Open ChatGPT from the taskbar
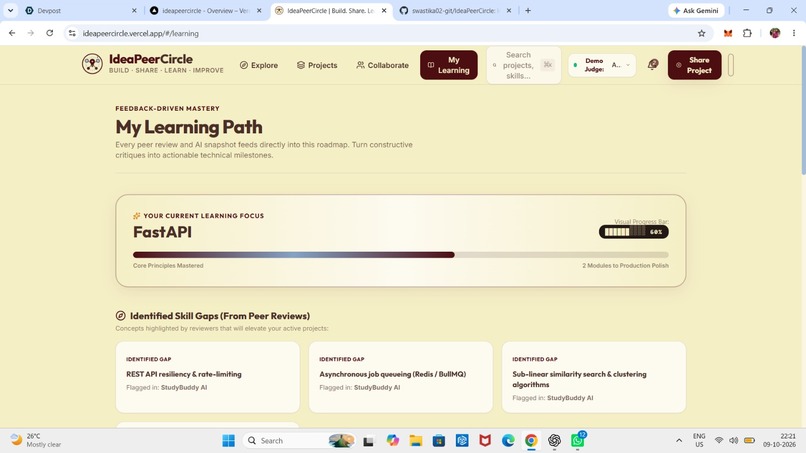The image size is (806, 453). coord(554,440)
